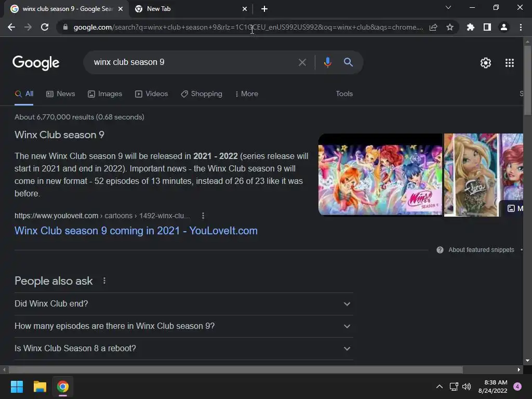
Task: Open the Windows Start menu
Action: point(17,387)
